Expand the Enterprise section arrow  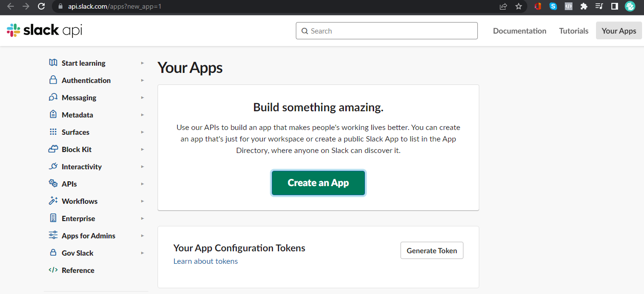coord(143,218)
